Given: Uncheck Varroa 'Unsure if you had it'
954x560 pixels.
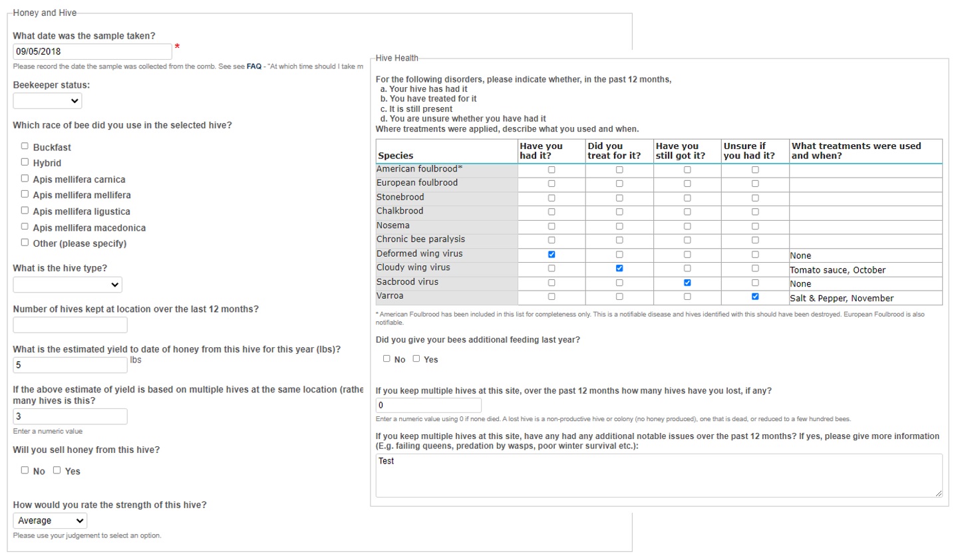Looking at the screenshot, I should coord(755,297).
